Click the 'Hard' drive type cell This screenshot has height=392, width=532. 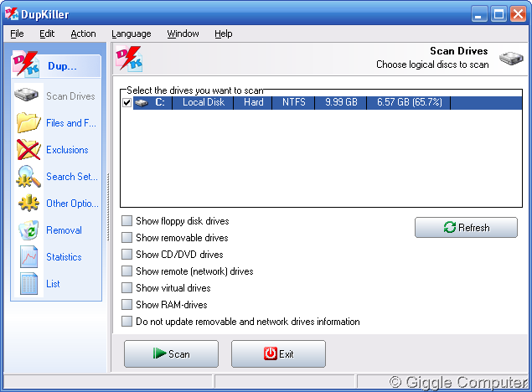254,102
